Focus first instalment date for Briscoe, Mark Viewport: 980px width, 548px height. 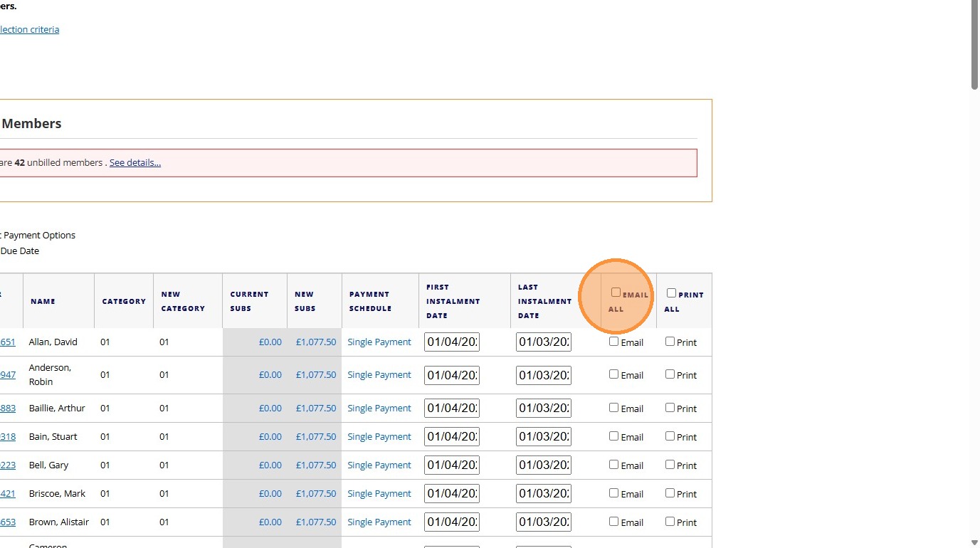click(x=452, y=493)
